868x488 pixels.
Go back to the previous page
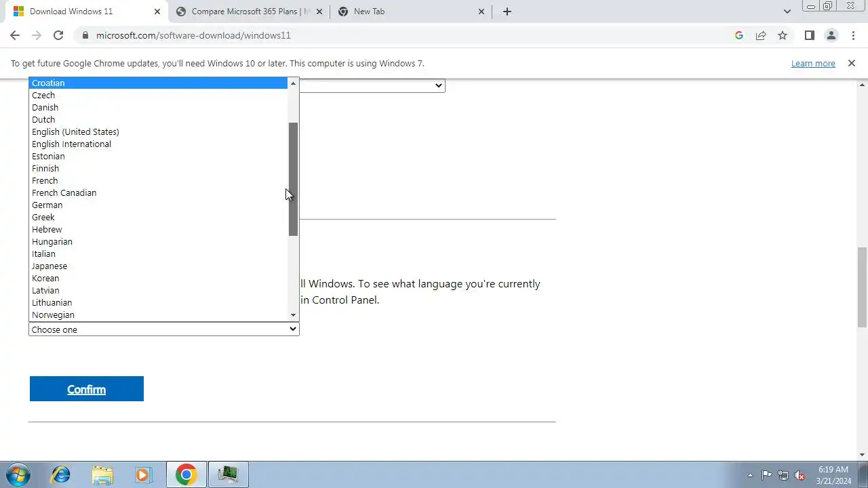[x=15, y=35]
